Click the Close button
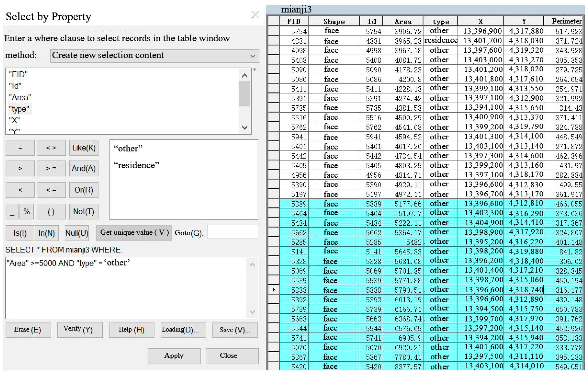Image resolution: width=588 pixels, height=374 pixels. point(232,356)
